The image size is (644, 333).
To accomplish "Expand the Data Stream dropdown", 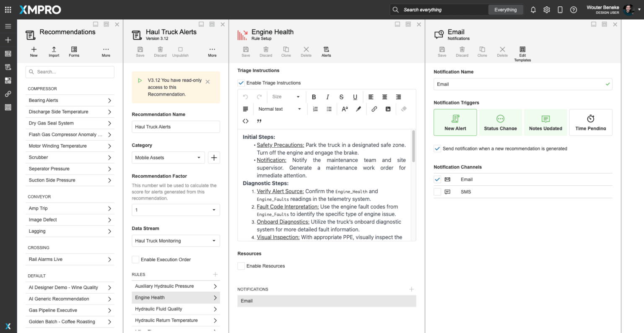I will pyautogui.click(x=175, y=241).
